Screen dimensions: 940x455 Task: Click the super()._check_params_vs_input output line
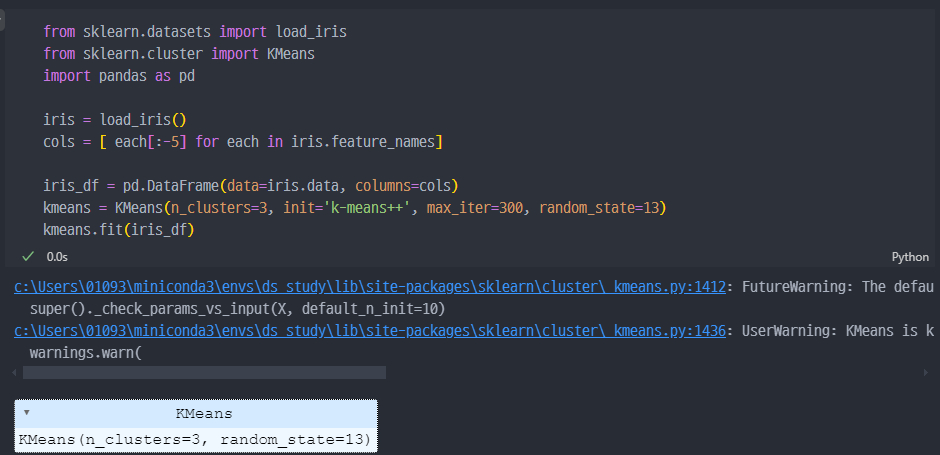click(237, 309)
